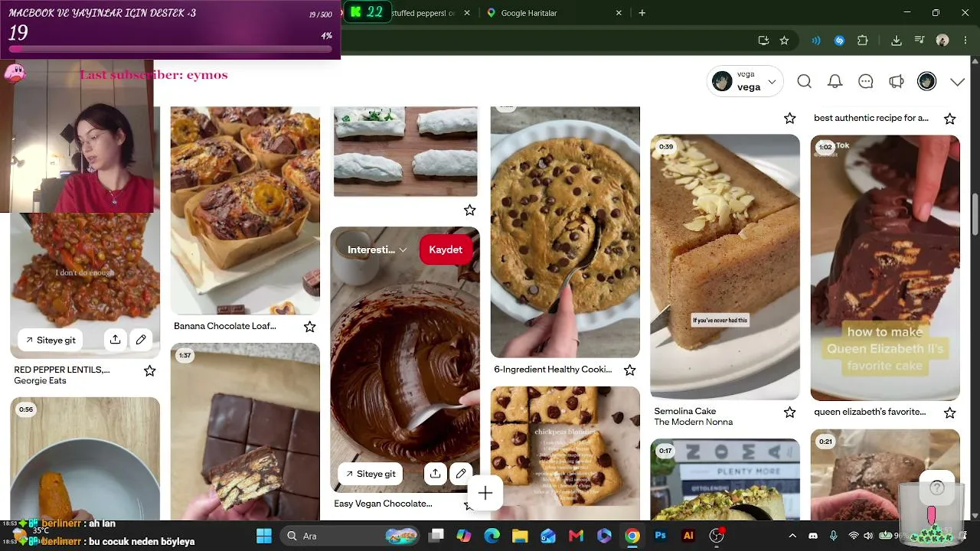The width and height of the screenshot is (980, 551).
Task: Open the best authentic recipe title
Action: click(x=871, y=118)
